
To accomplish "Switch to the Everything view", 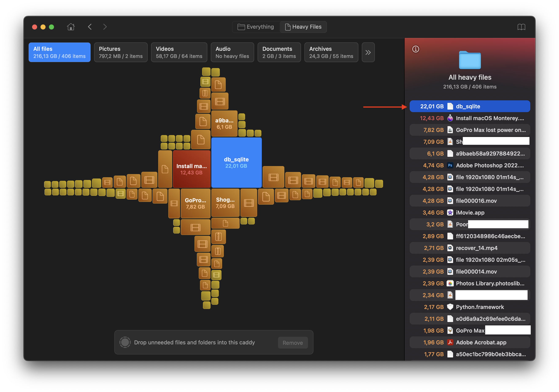I will pos(256,27).
